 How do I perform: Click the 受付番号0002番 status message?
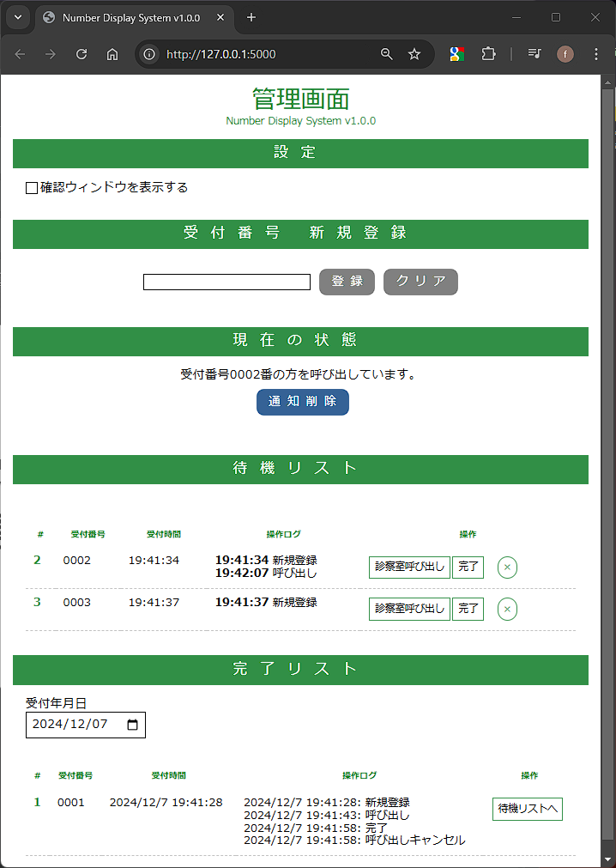[299, 375]
